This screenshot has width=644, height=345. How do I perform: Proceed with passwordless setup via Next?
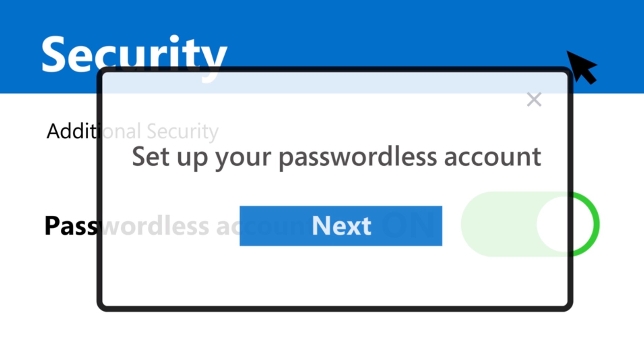point(341,226)
